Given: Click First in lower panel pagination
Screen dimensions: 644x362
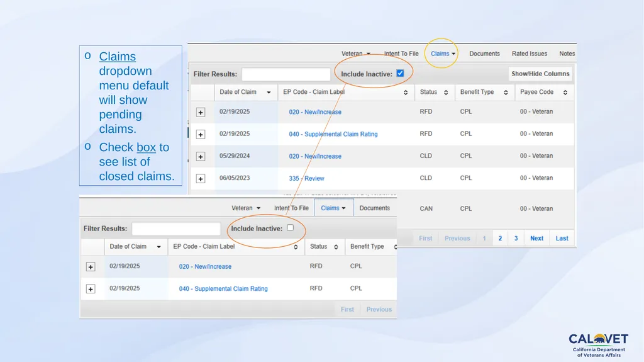Looking at the screenshot, I should tap(347, 309).
